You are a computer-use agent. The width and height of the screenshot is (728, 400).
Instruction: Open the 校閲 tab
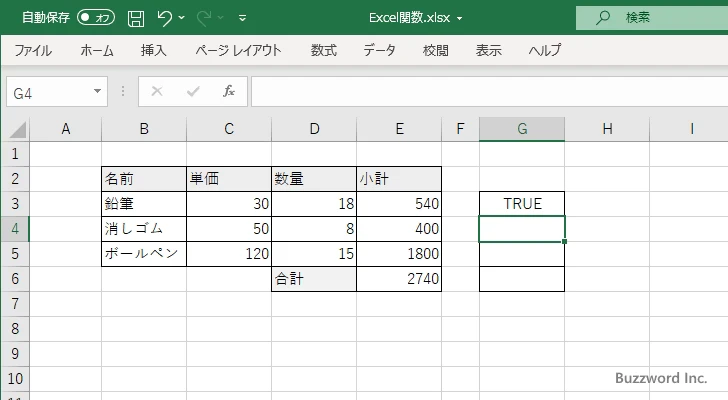(436, 50)
